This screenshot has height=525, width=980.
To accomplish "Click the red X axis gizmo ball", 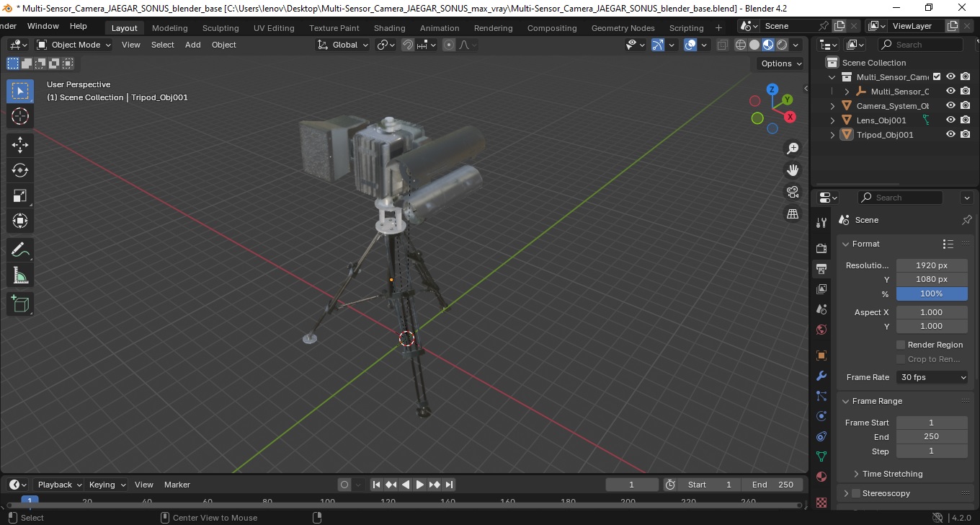I will pyautogui.click(x=790, y=116).
